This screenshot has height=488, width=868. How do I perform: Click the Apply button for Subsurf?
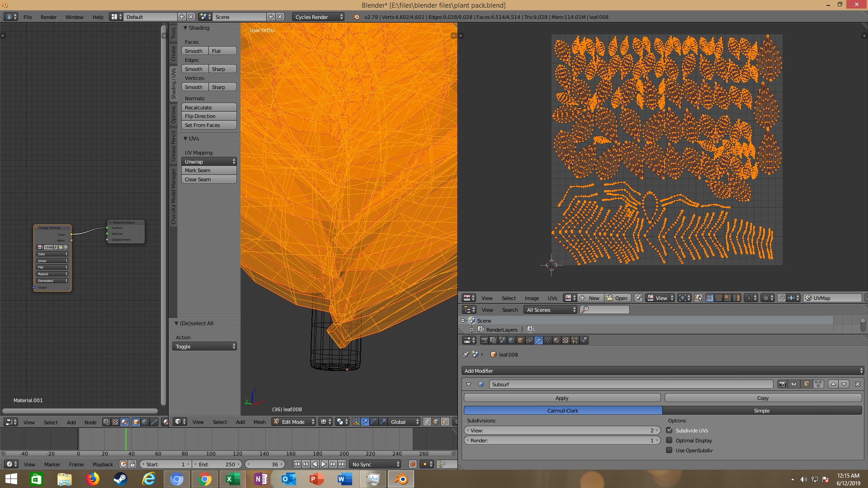pyautogui.click(x=562, y=398)
